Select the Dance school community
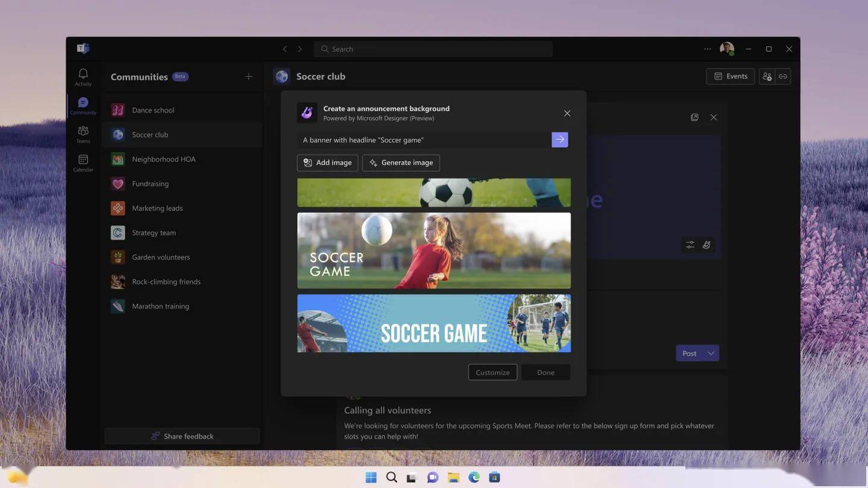This screenshot has width=868, height=488. [153, 110]
